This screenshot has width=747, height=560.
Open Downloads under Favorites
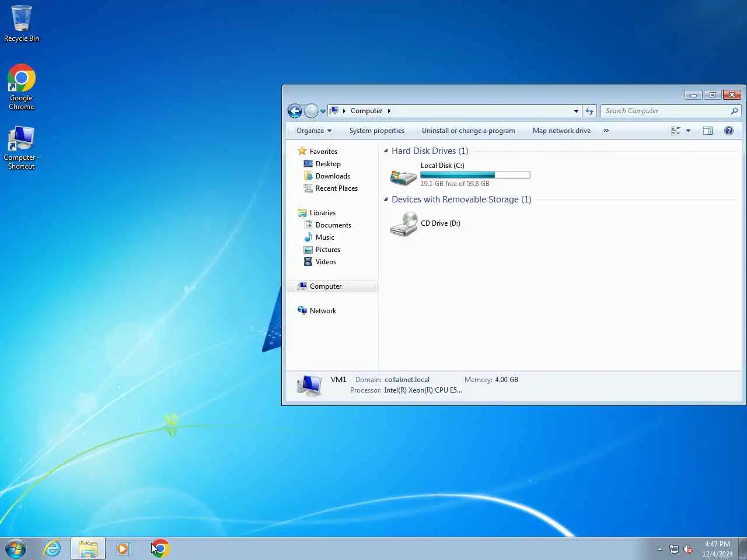[x=333, y=176]
